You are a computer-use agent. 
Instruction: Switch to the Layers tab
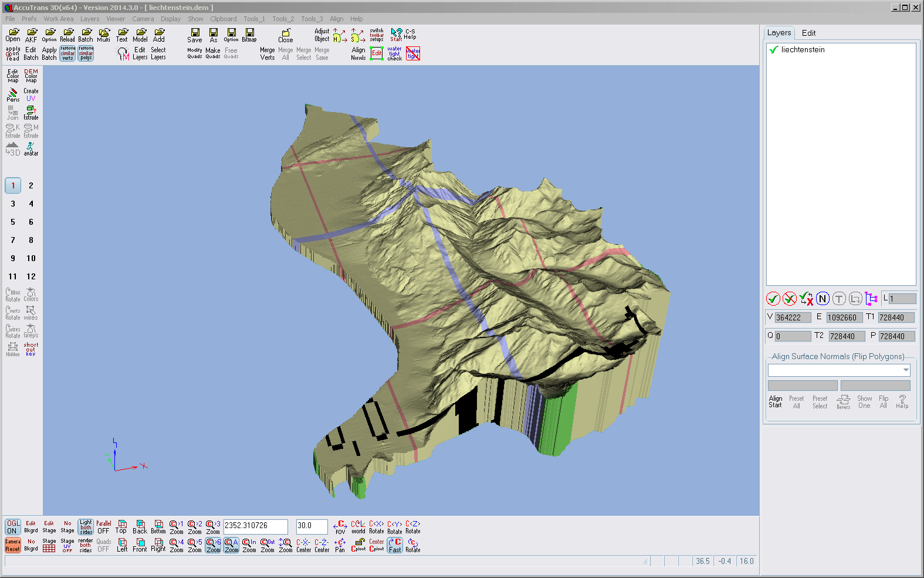[779, 33]
